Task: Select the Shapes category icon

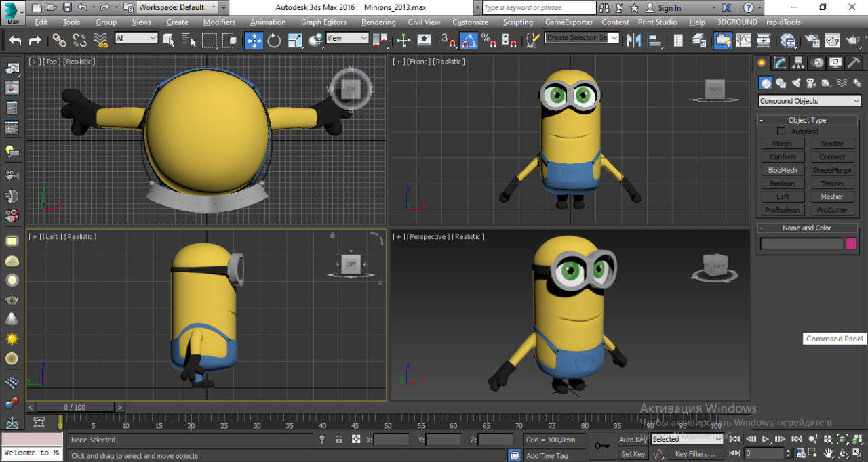Action: tap(781, 83)
